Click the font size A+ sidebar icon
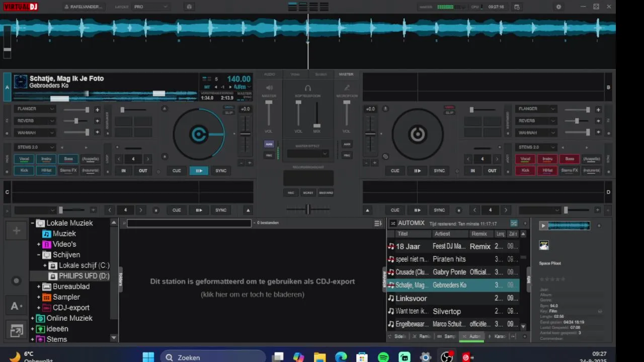The width and height of the screenshot is (644, 362). pos(17,306)
